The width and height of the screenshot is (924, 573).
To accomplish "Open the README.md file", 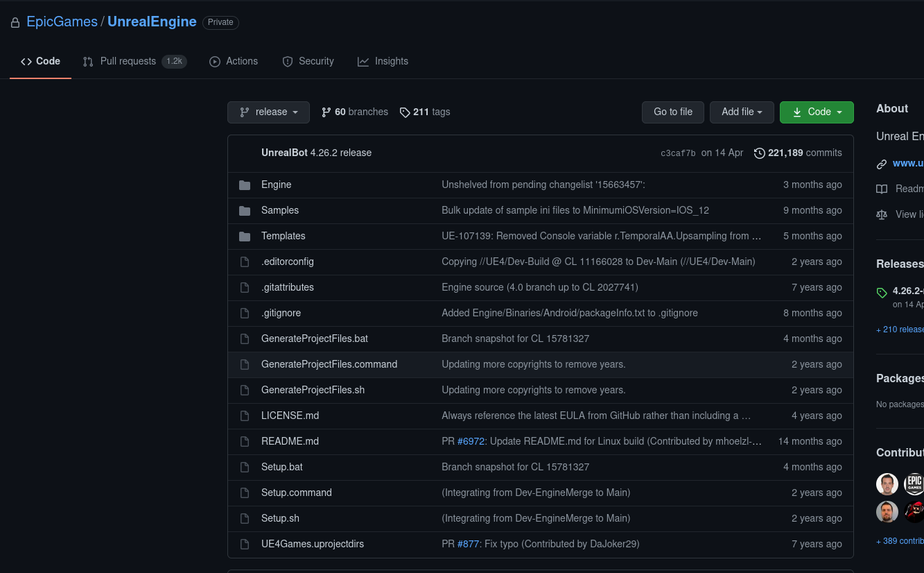I will [290, 441].
